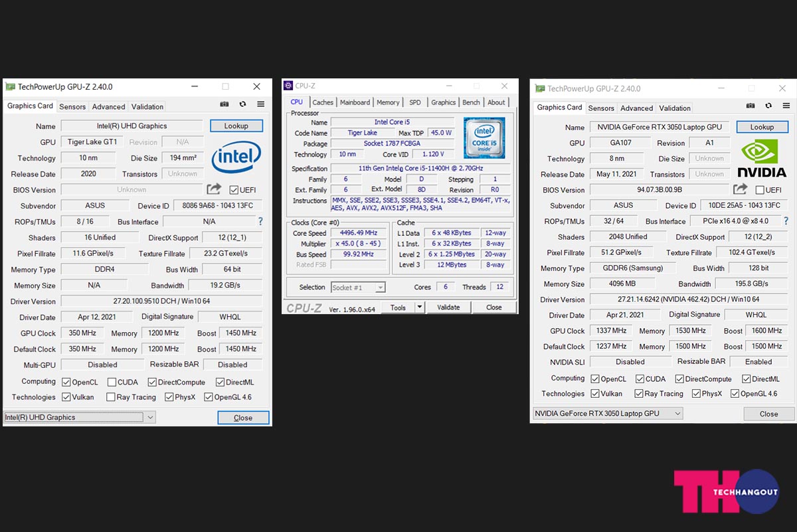Click the NVIDIA logo in the GPU-Z window
Screen dimensions: 797x532
coord(762,159)
